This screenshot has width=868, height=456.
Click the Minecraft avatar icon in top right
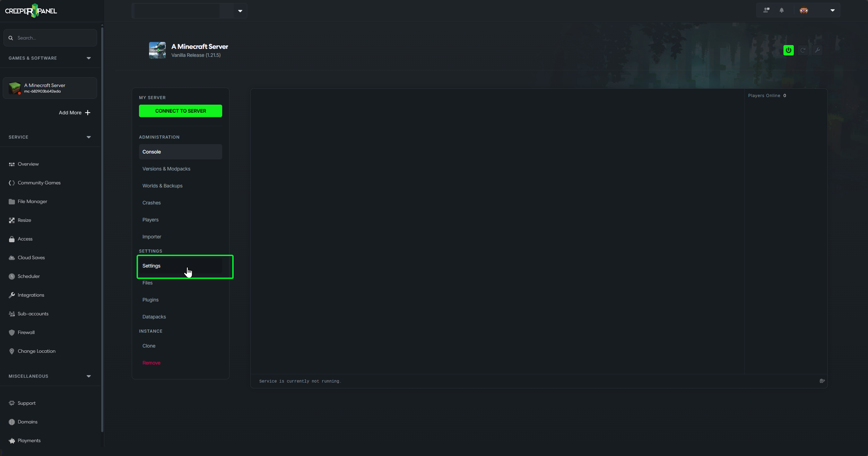click(803, 10)
